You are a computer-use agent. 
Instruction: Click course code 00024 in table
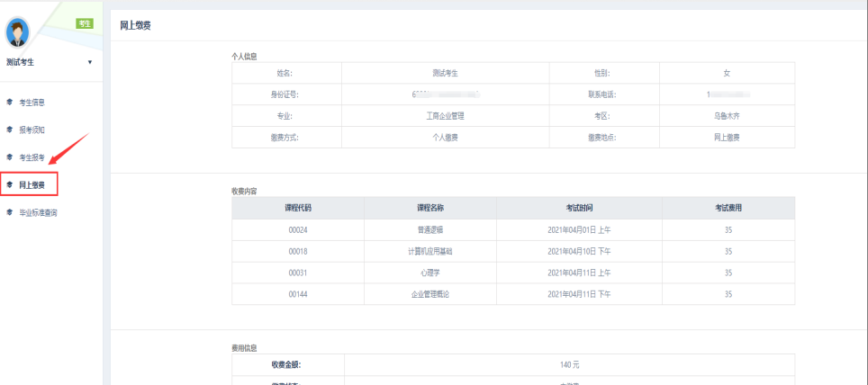point(298,230)
